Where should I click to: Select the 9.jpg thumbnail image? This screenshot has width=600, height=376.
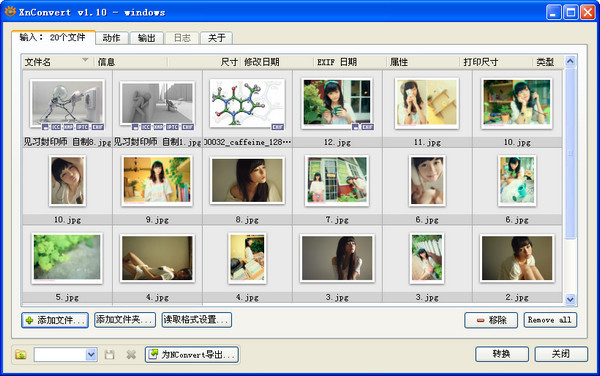157,181
